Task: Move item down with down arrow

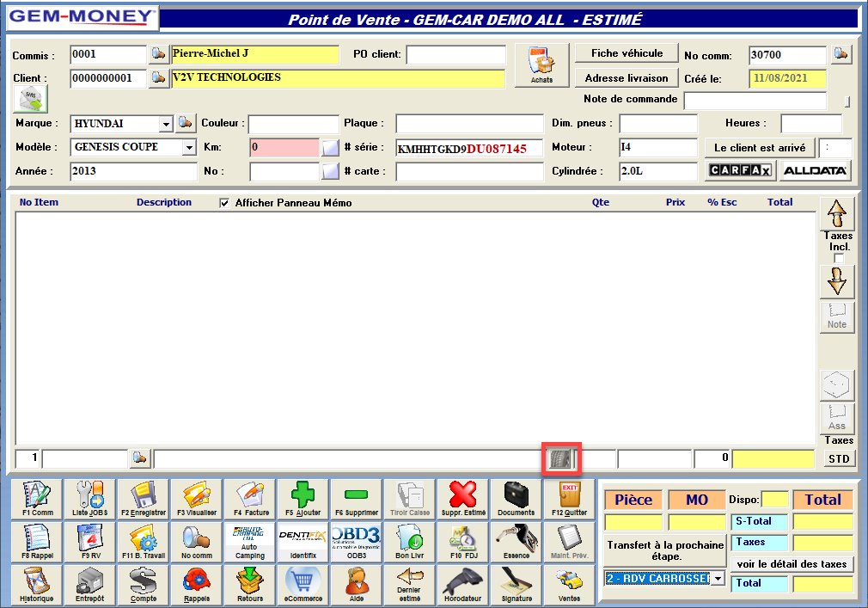Action: 836,281
